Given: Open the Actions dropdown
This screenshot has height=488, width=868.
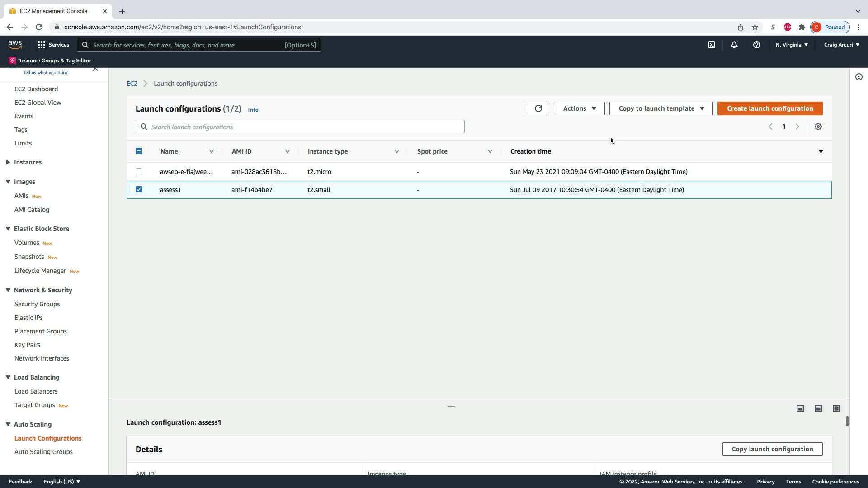Looking at the screenshot, I should point(579,108).
